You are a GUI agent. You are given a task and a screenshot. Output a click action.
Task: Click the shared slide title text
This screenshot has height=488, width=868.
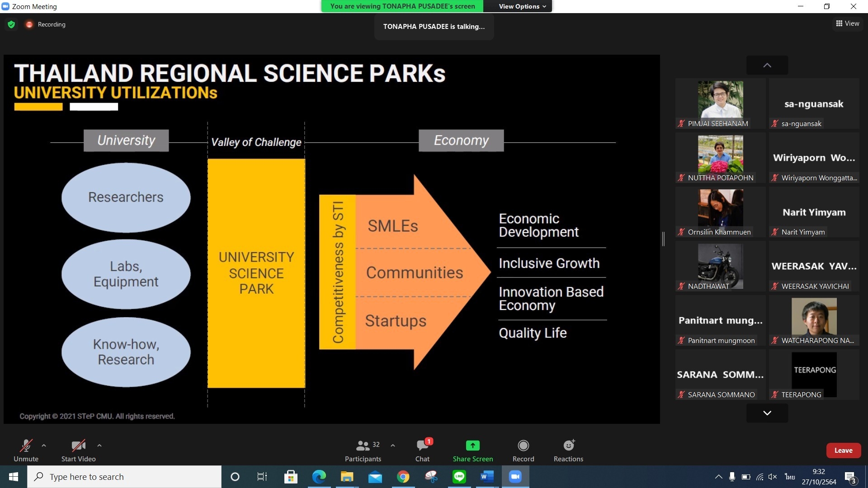click(x=230, y=73)
